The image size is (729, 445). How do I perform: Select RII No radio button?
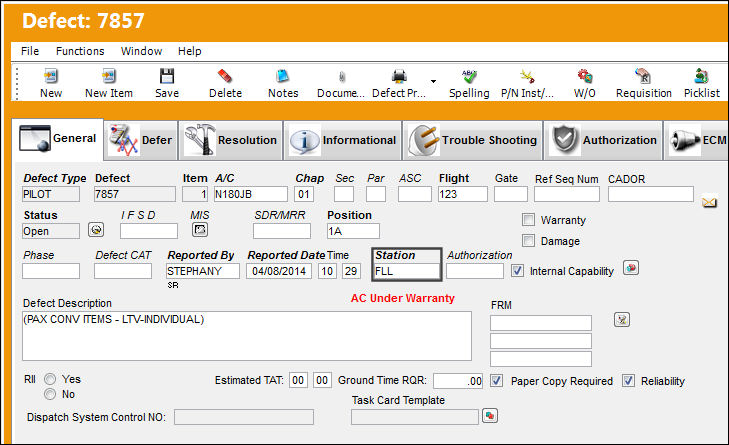(50, 394)
